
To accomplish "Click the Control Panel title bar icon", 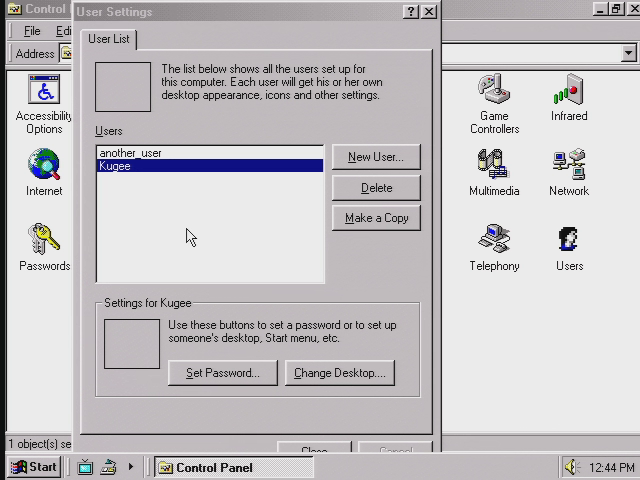I will pyautogui.click(x=15, y=9).
